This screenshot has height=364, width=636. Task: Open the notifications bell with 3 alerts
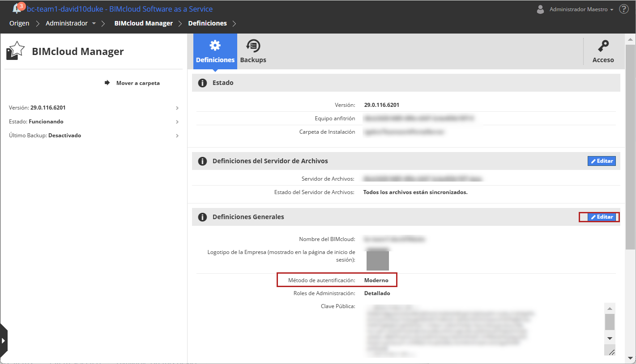pos(17,8)
